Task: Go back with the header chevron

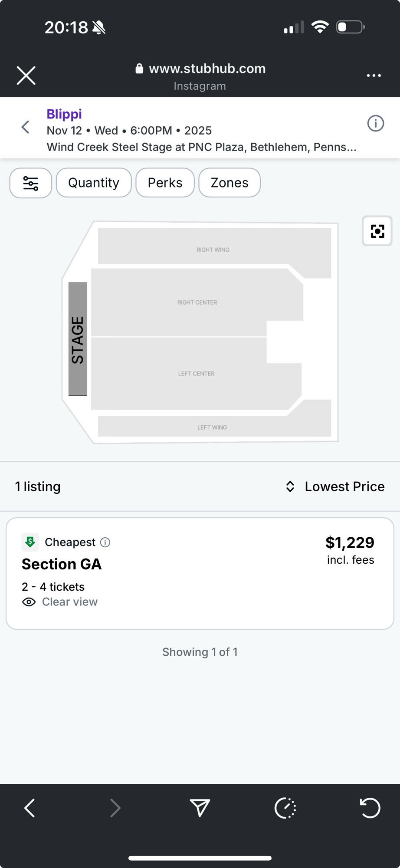Action: tap(26, 127)
